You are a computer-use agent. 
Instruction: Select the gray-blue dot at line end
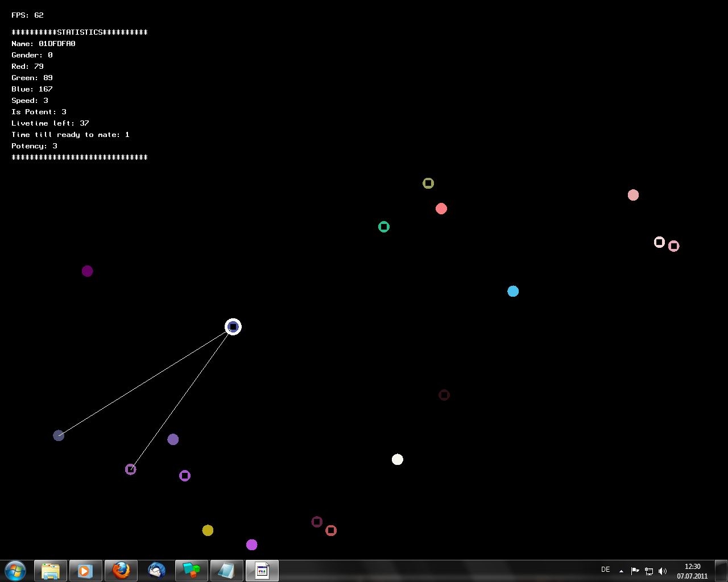(59, 435)
